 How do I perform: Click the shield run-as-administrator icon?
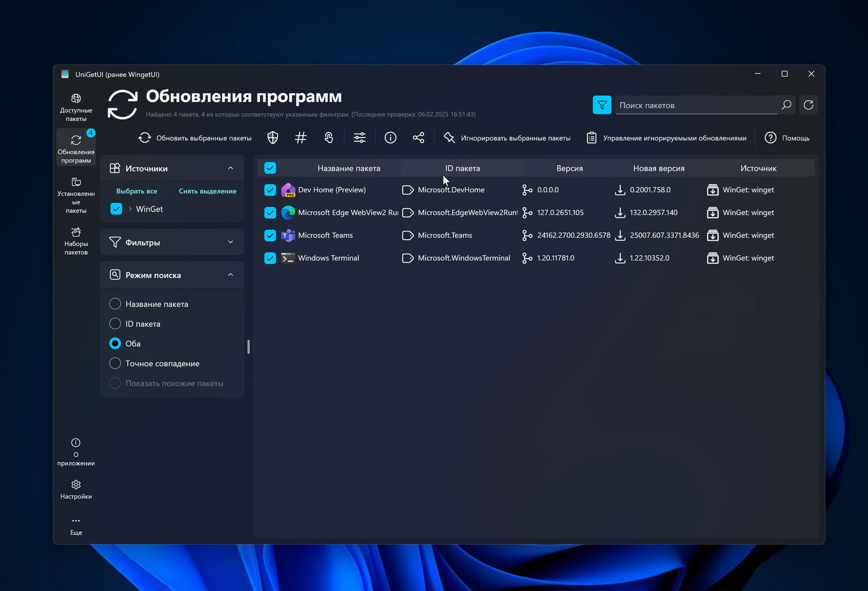pos(273,138)
